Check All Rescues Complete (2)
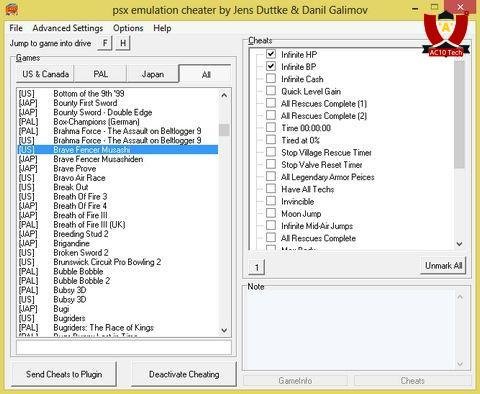This screenshot has height=394, width=480. click(x=271, y=115)
